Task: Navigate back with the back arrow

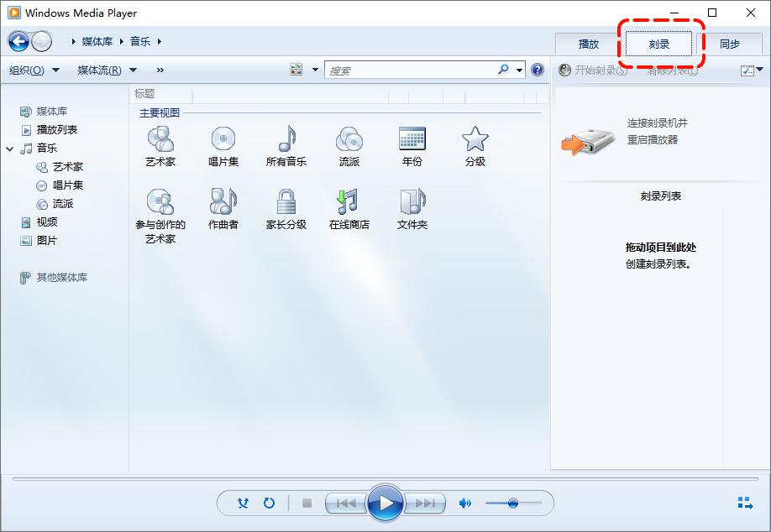Action: 18,40
